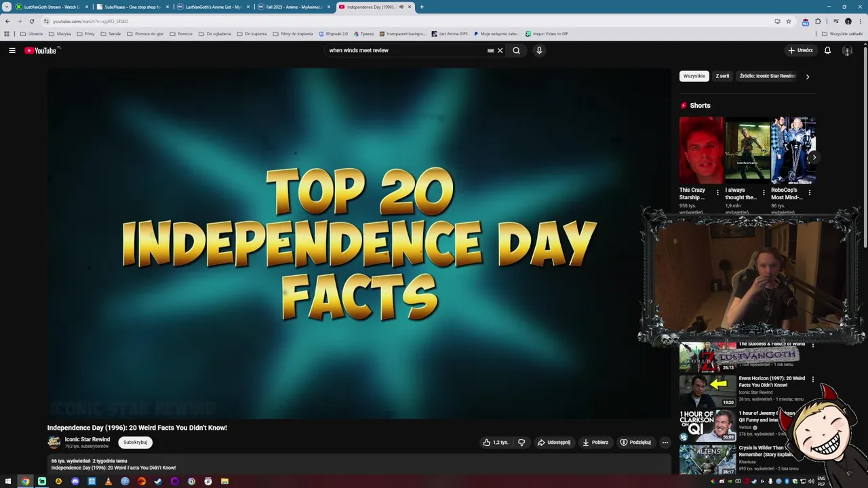Switch to the Fall 2025 Anime tab

coord(294,7)
